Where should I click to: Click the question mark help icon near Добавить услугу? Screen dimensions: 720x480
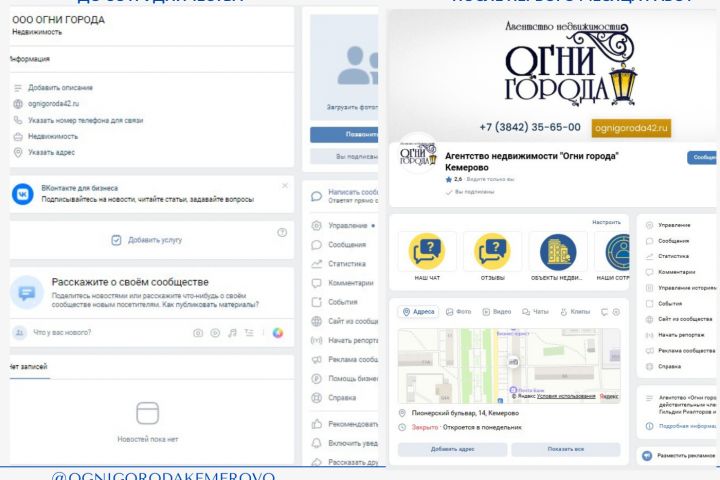coord(282,232)
